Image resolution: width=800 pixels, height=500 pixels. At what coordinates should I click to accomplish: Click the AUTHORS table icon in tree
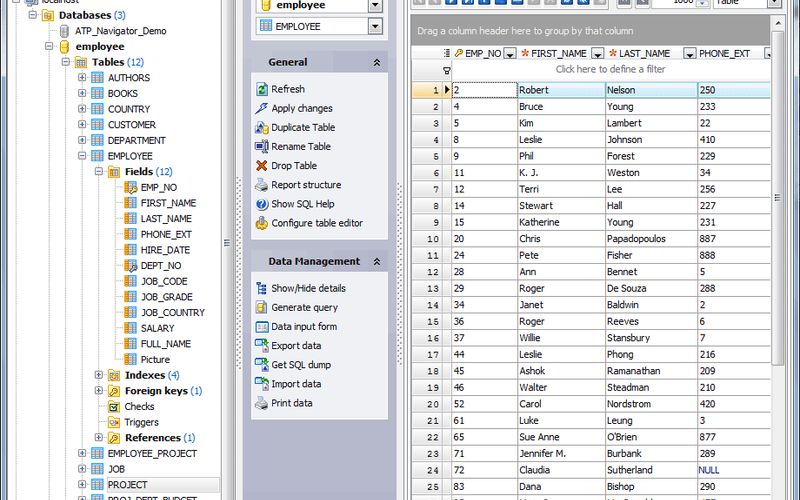[97, 78]
